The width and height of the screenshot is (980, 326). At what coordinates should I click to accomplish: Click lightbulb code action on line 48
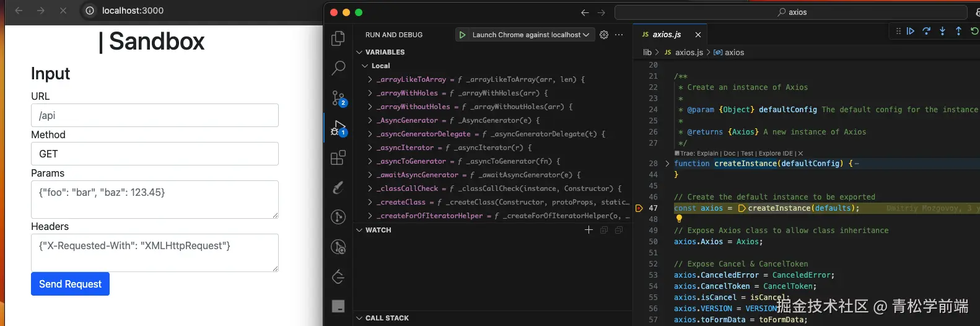679,218
